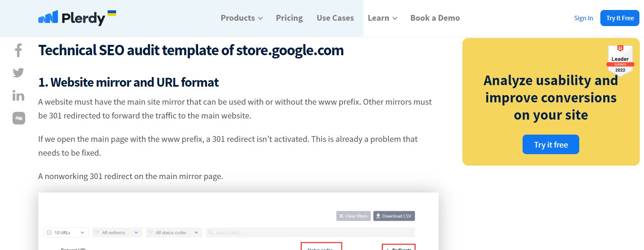
Task: Open Book a Demo page
Action: click(x=435, y=18)
